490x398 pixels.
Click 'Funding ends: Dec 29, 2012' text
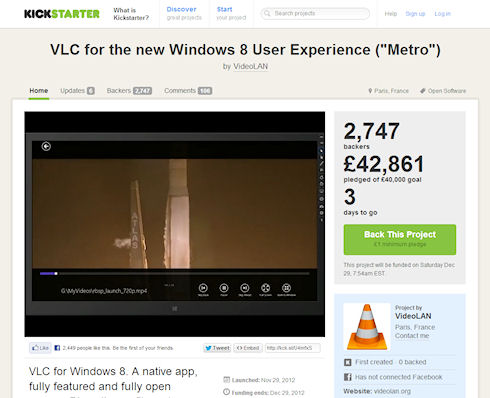268,392
